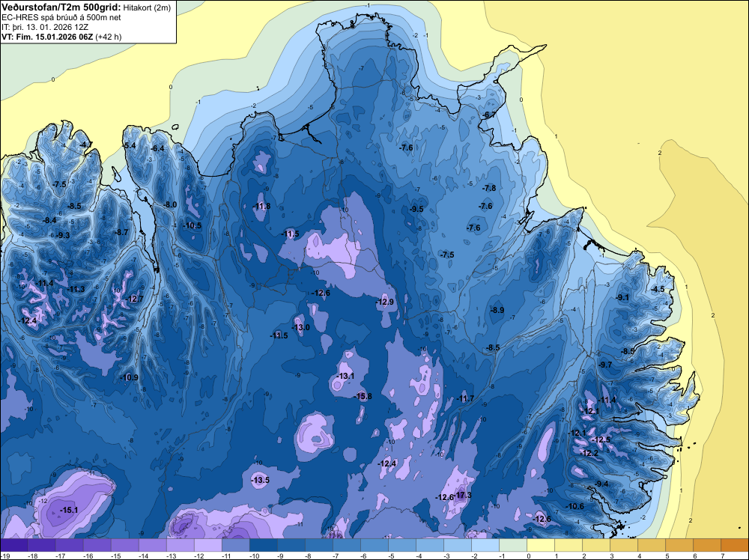749x560 pixels.
Task: Click the -17.3 temperature value
Action: click(x=463, y=496)
